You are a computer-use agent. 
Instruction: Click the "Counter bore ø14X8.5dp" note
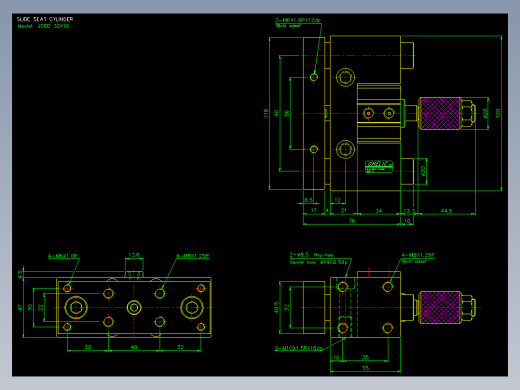[x=319, y=262]
